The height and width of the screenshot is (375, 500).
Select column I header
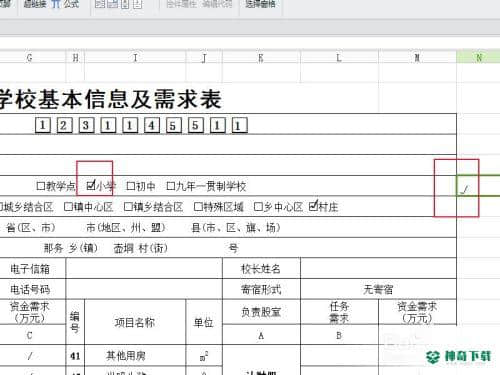(135, 58)
